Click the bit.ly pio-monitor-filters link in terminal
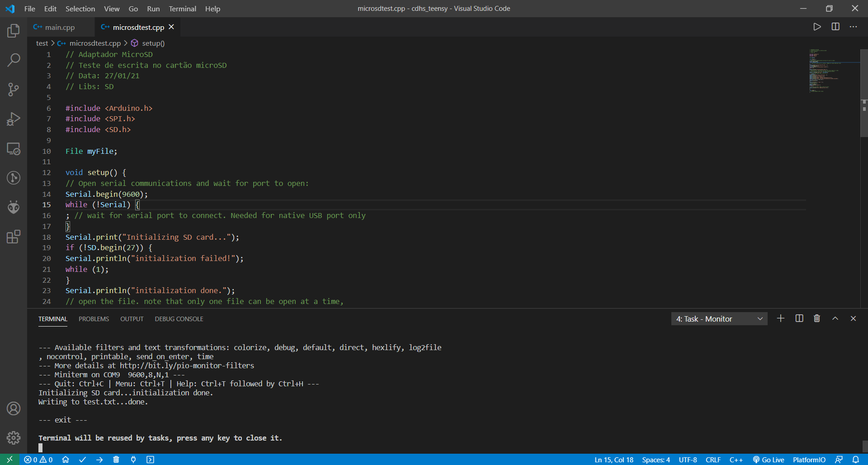Viewport: 868px width, 465px height. [x=187, y=365]
